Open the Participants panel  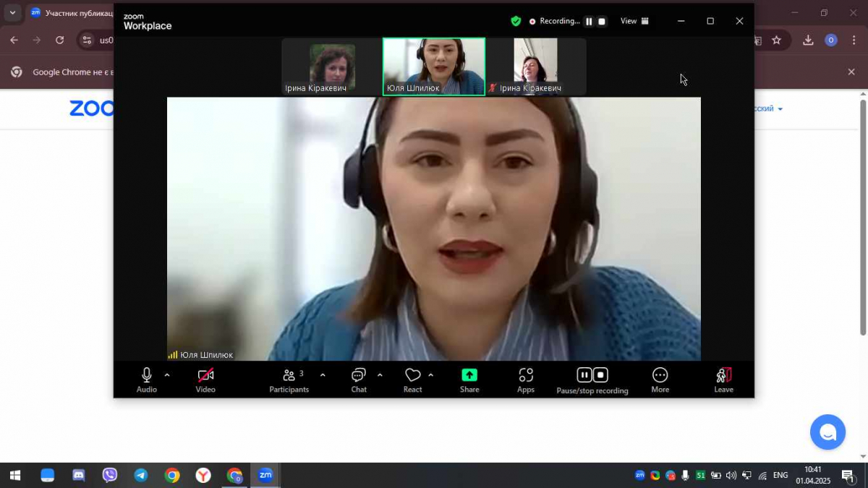pos(289,380)
